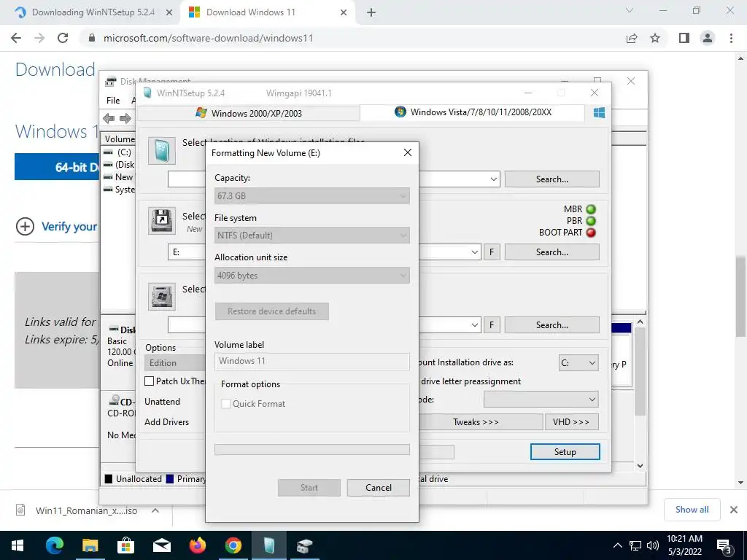747x560 pixels.
Task: Click the installation drive disk icon
Action: click(x=162, y=296)
